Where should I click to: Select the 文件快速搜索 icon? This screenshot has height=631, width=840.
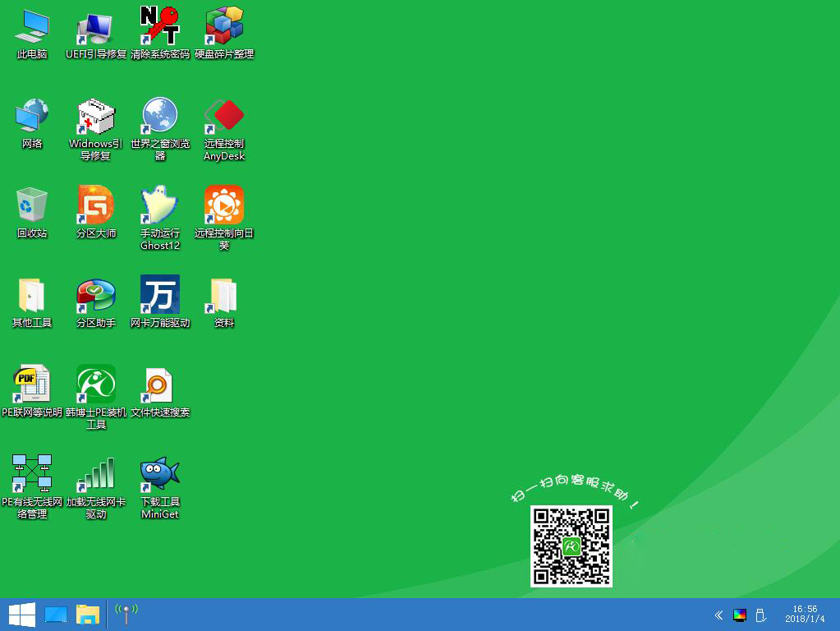160,385
